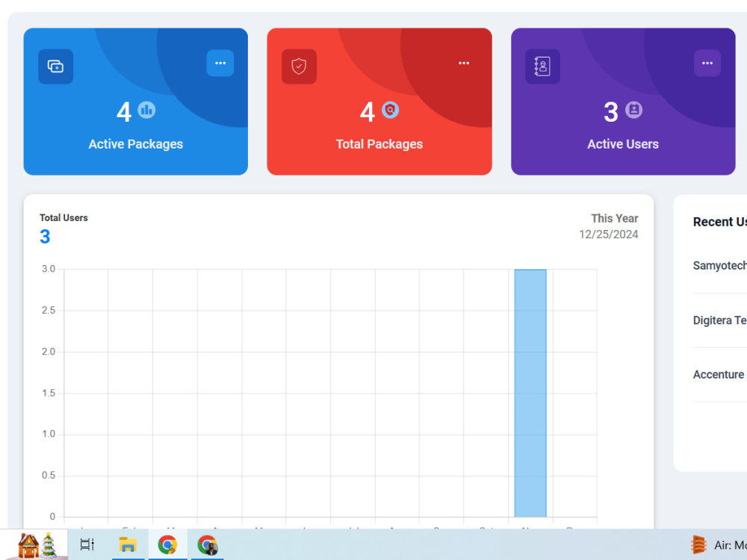The height and width of the screenshot is (560, 747).
Task: Click the date 12/25/2024
Action: [x=608, y=234]
